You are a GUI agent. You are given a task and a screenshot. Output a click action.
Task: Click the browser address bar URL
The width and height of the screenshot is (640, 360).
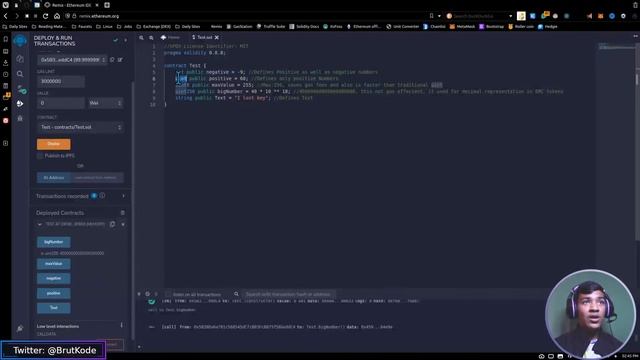click(99, 16)
